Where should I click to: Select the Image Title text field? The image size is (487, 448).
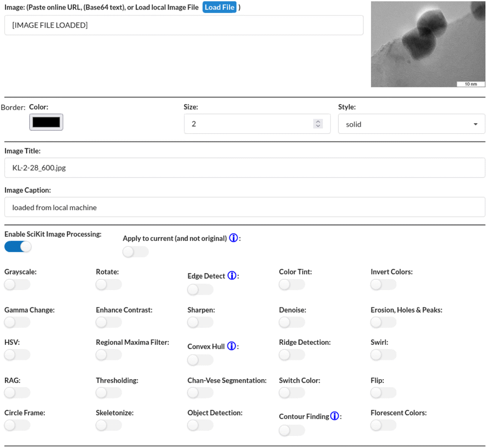pyautogui.click(x=244, y=167)
